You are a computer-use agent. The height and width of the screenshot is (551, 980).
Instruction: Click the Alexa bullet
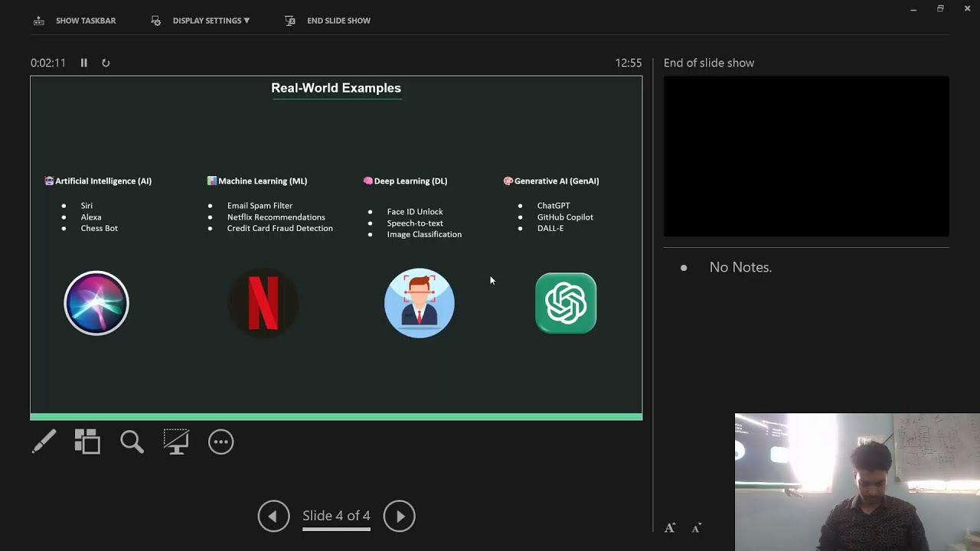pyautogui.click(x=91, y=217)
